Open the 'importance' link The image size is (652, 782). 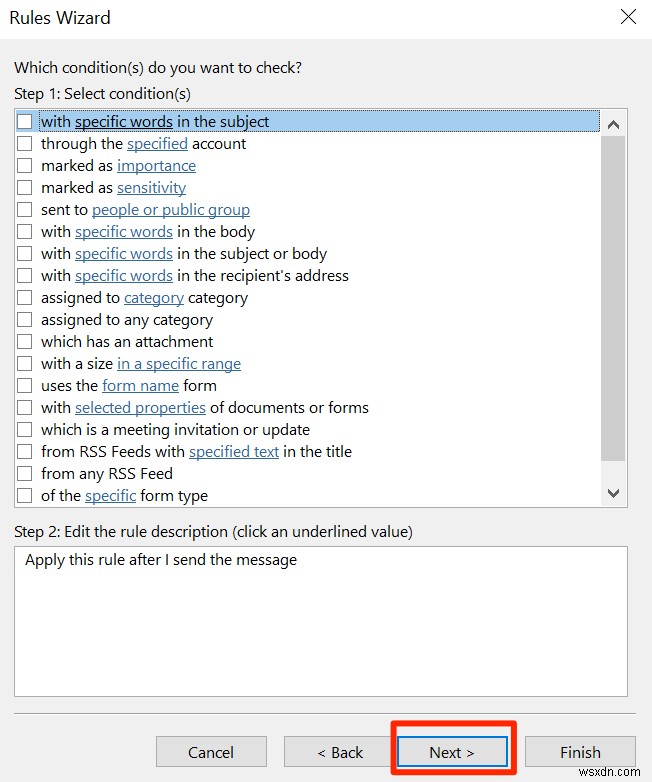(156, 166)
